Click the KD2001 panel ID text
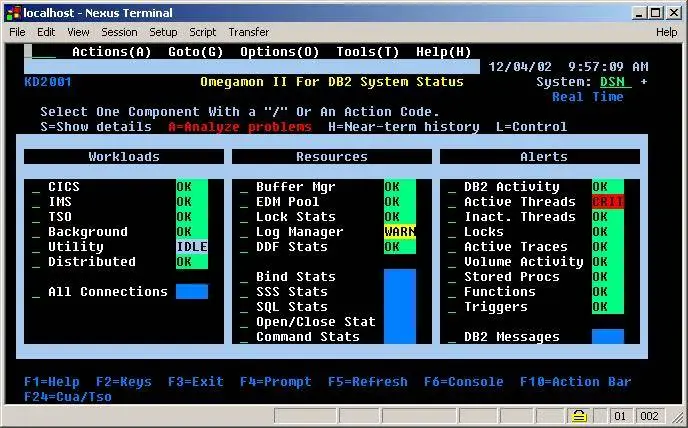 48,82
